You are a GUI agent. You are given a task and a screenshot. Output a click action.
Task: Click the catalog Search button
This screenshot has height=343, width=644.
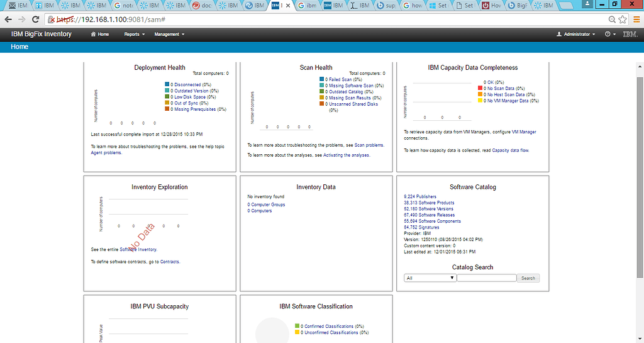(528, 278)
